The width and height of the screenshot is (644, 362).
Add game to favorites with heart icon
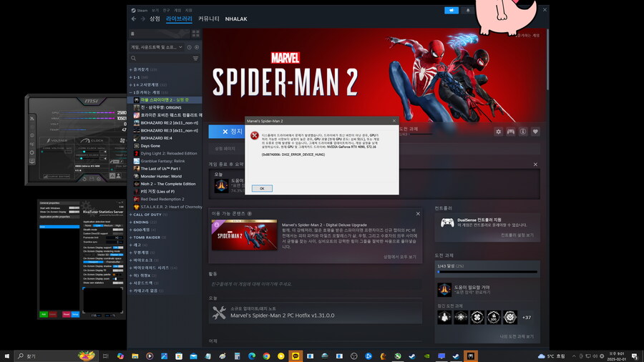(535, 132)
